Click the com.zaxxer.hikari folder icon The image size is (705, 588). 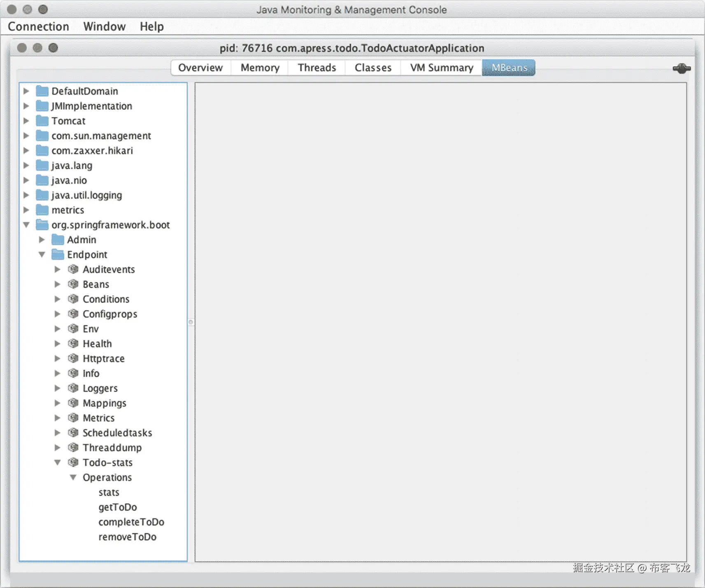(x=42, y=150)
